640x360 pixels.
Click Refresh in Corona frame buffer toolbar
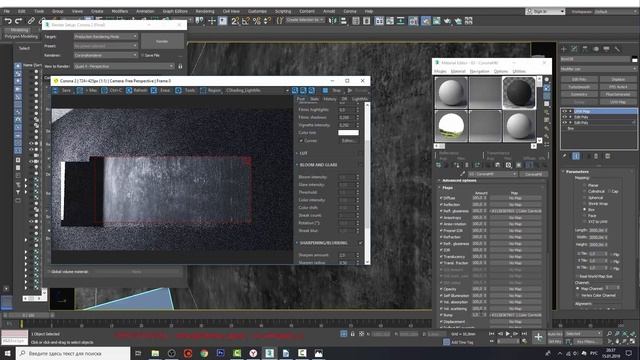(136, 90)
